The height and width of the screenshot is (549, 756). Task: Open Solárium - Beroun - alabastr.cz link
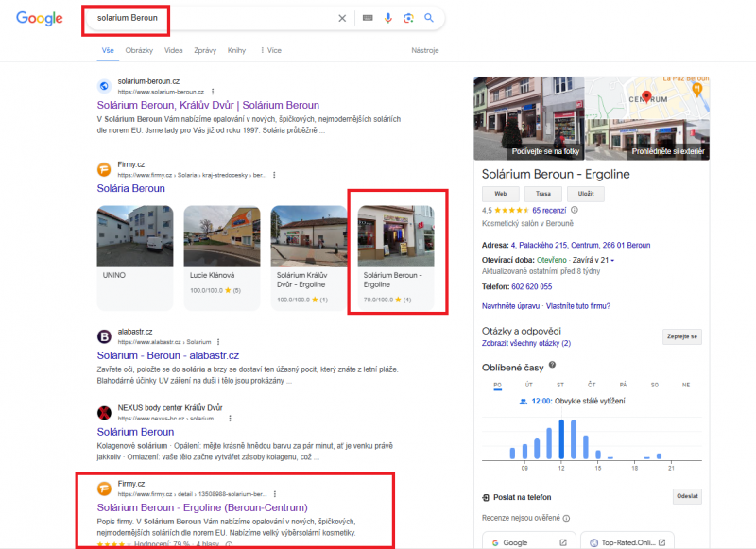coord(168,355)
